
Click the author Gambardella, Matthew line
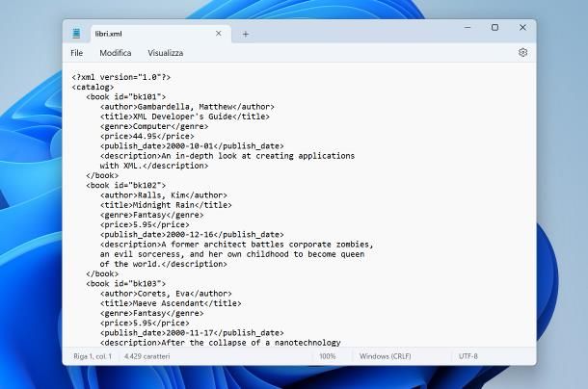point(187,107)
